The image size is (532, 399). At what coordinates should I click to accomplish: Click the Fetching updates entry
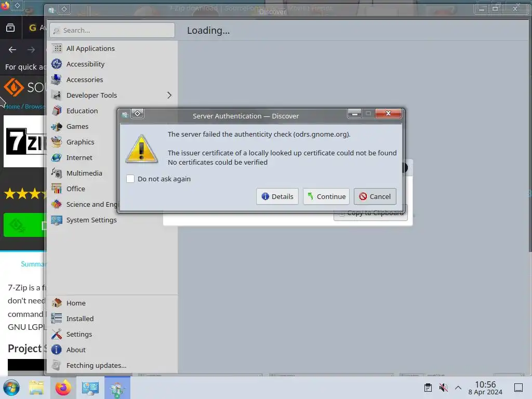(112, 365)
